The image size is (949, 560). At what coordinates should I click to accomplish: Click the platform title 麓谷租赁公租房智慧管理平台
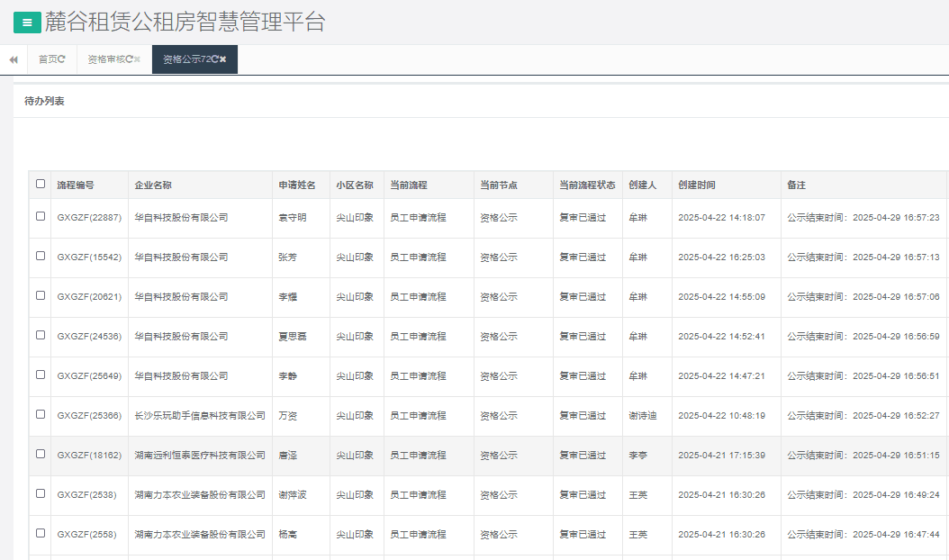click(185, 23)
